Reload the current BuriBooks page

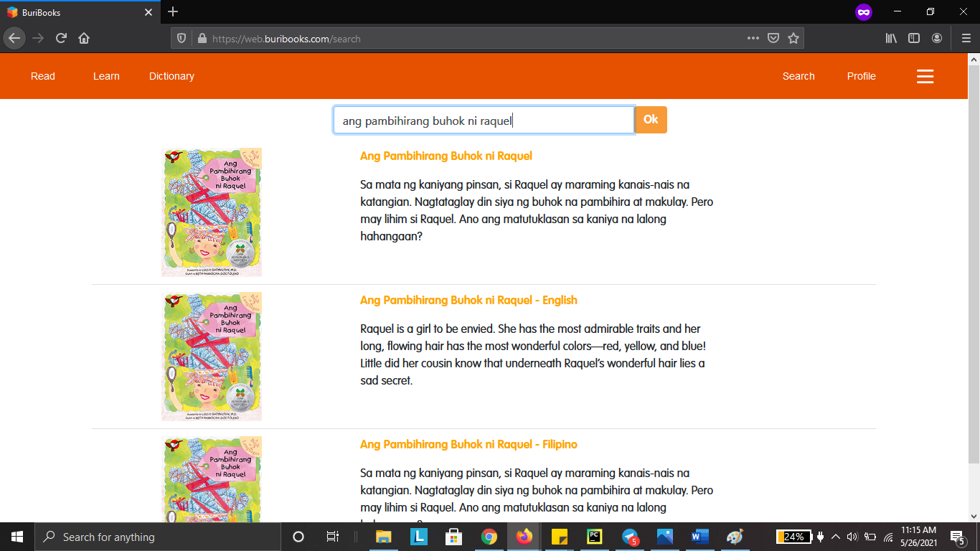tap(61, 38)
